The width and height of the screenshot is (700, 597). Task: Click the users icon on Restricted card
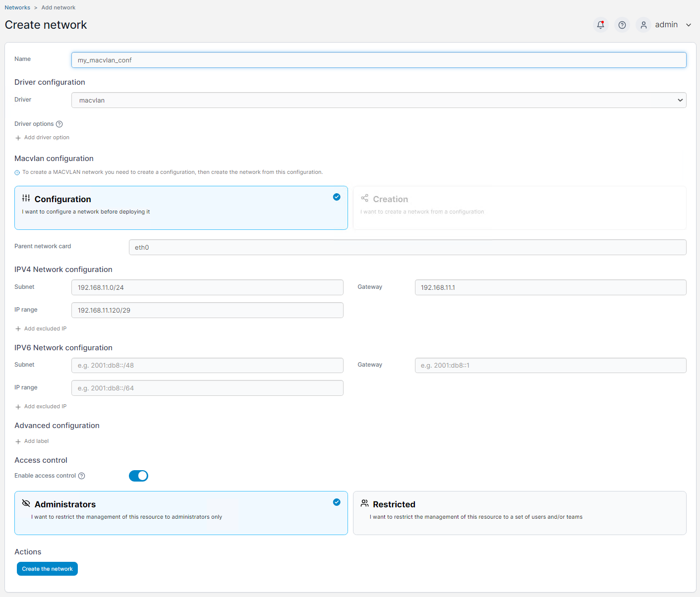(365, 503)
